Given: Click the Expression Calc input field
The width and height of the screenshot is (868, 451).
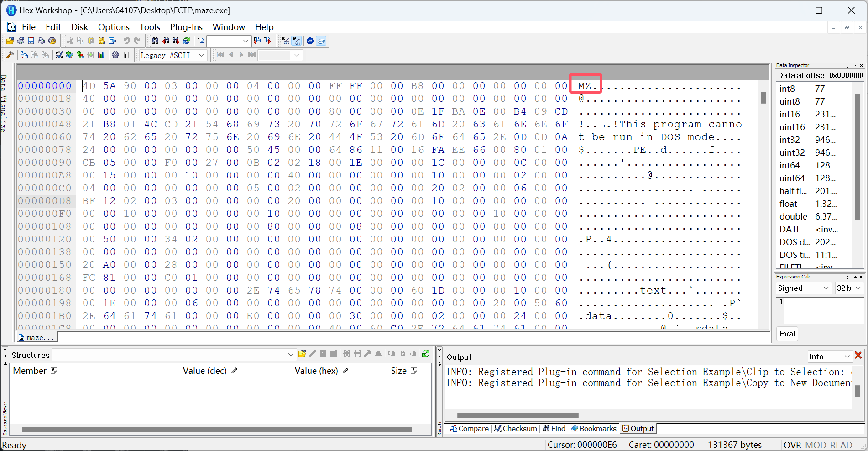Looking at the screenshot, I should pos(820,310).
